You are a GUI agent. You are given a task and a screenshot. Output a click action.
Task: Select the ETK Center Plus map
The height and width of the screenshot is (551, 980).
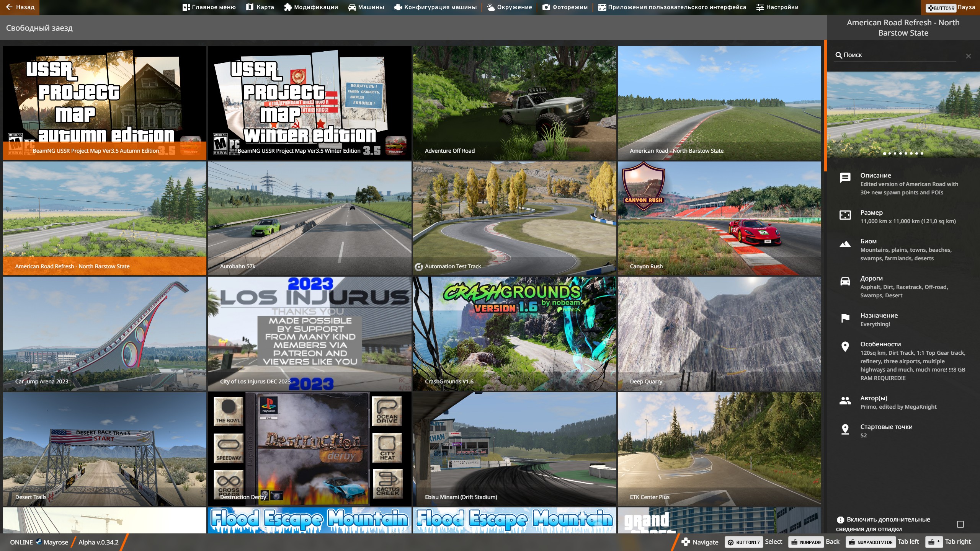[719, 449]
